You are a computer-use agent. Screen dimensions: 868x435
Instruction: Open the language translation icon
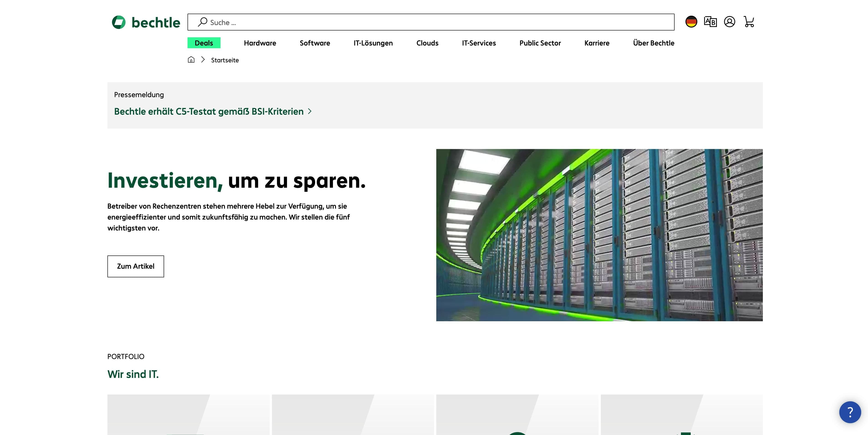tap(710, 22)
